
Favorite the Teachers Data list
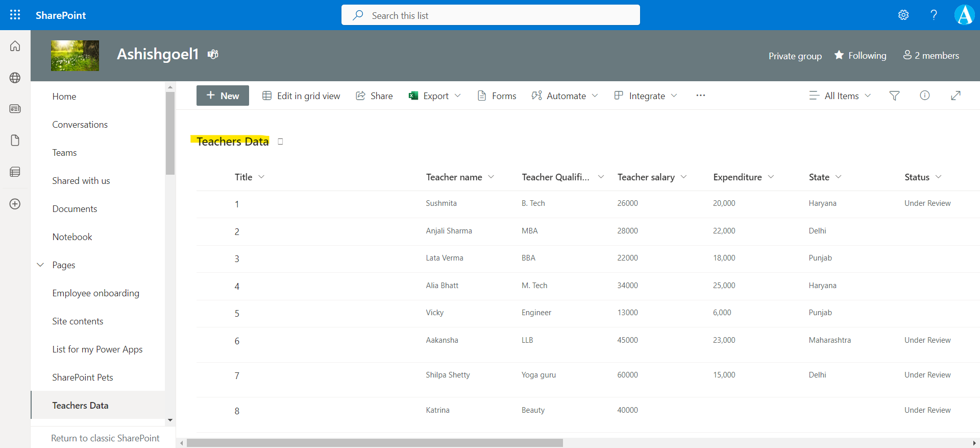click(x=280, y=142)
